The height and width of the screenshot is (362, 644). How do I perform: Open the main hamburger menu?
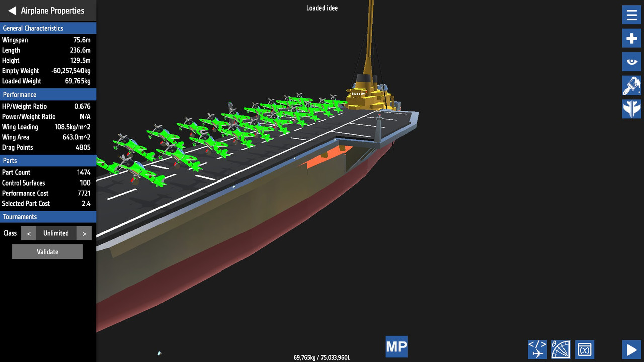(x=631, y=15)
